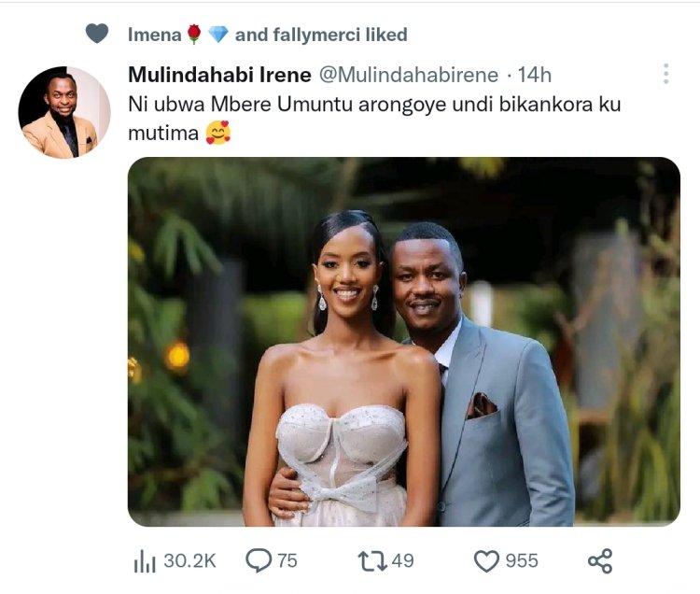700x594 pixels.
Task: Click the 75 replies count
Action: tap(287, 560)
